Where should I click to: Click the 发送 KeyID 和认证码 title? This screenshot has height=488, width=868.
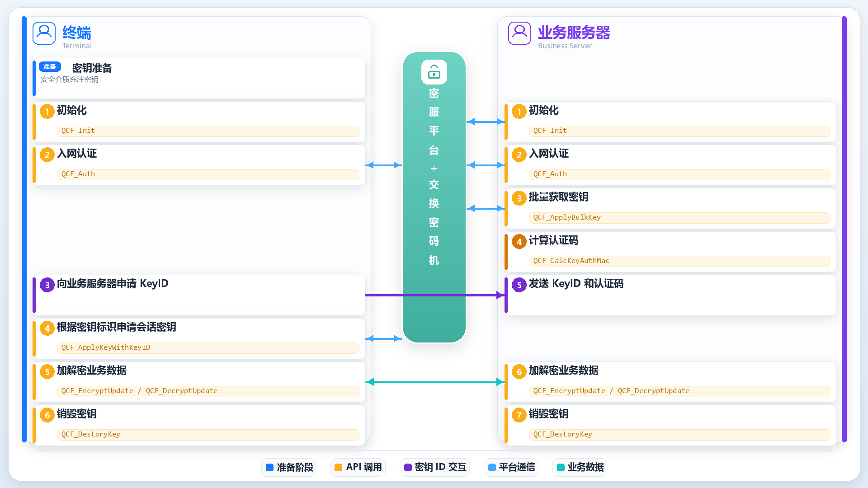(x=576, y=284)
